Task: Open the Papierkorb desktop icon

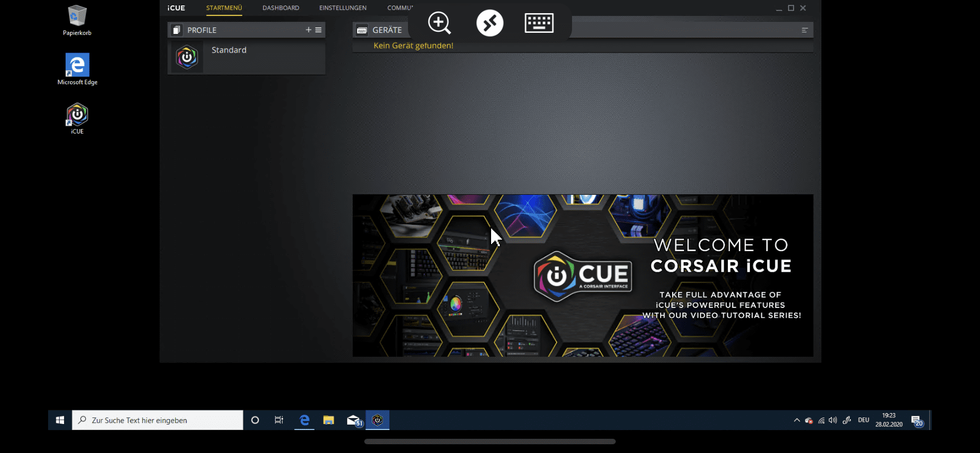Action: (77, 21)
